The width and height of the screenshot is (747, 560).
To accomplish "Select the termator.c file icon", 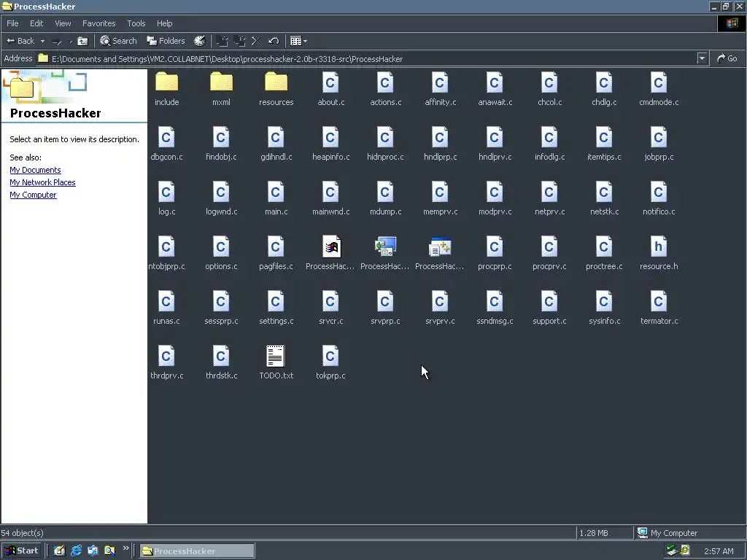I will pos(659,301).
